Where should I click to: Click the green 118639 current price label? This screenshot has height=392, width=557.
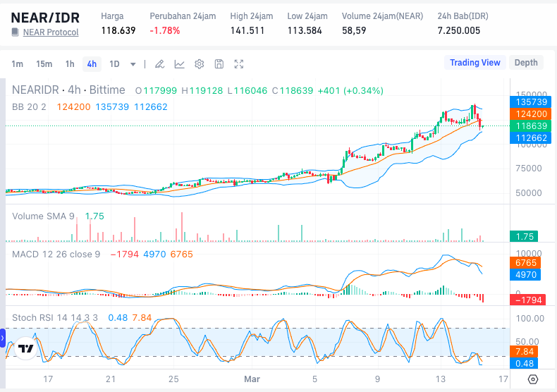pos(531,126)
